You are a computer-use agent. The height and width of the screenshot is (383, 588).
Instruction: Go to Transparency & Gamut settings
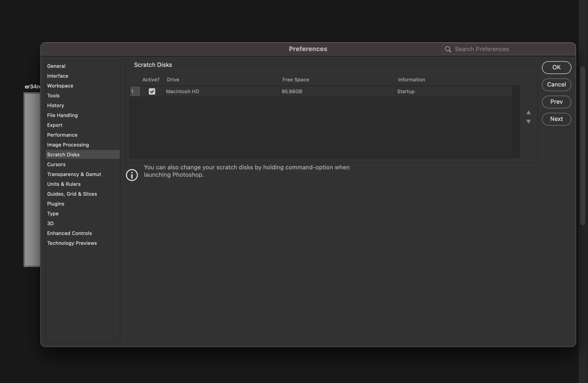click(74, 174)
